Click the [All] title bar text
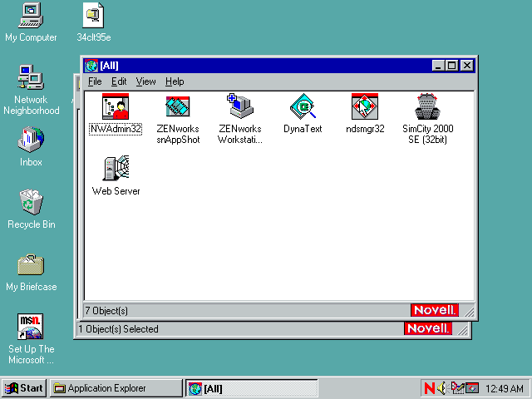This screenshot has width=532, height=399. point(109,66)
